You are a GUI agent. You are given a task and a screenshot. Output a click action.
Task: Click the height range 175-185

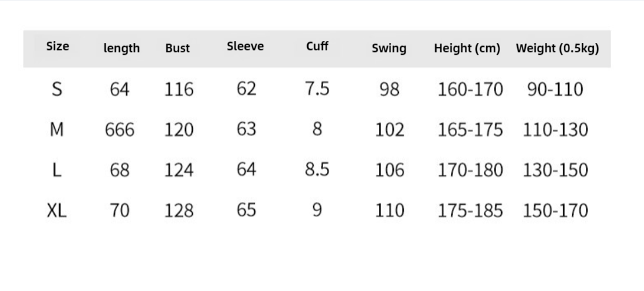470,211
